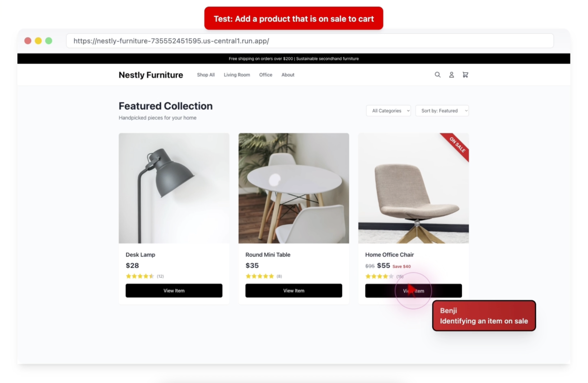Visit the About page link
The width and height of the screenshot is (588, 383).
(288, 75)
